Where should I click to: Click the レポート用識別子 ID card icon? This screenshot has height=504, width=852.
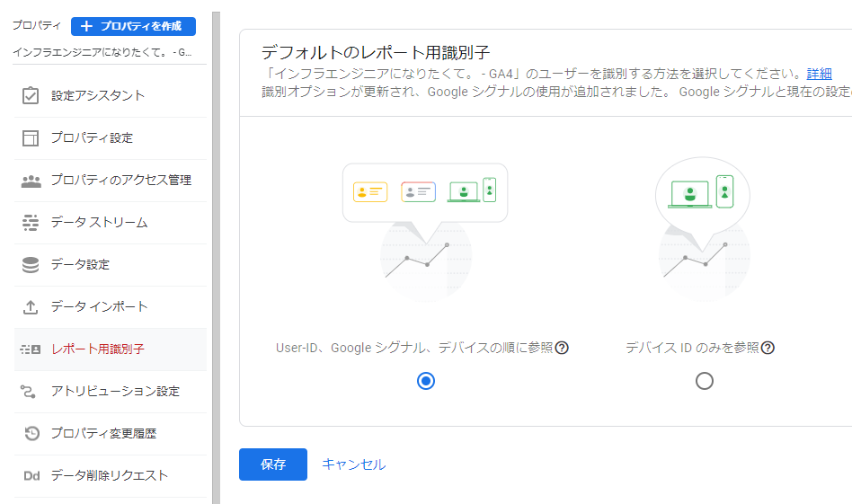(31, 349)
